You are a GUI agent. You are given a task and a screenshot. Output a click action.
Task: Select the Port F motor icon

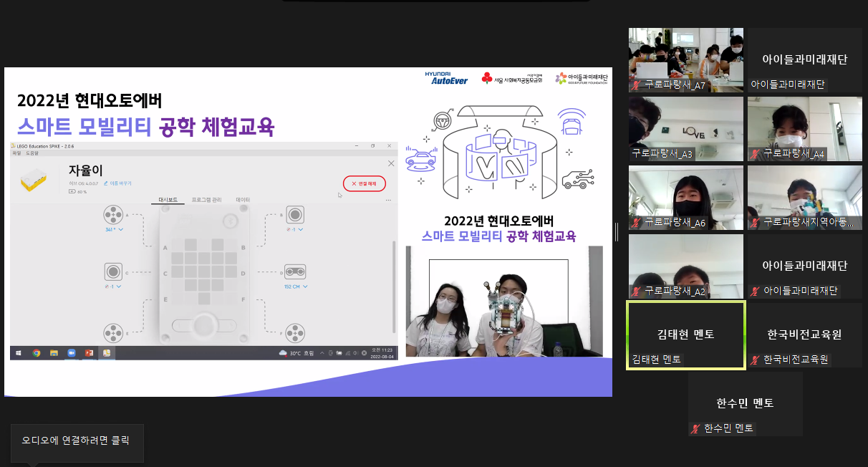click(294, 333)
